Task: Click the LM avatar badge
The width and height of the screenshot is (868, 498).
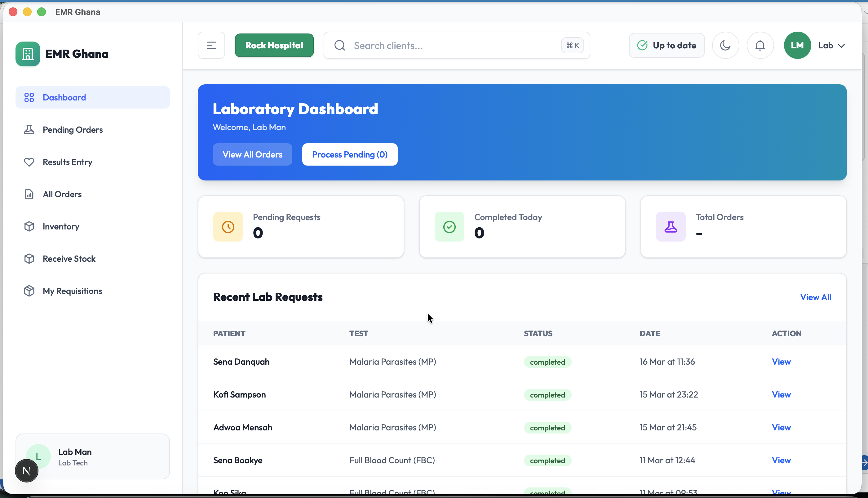Action: 797,45
